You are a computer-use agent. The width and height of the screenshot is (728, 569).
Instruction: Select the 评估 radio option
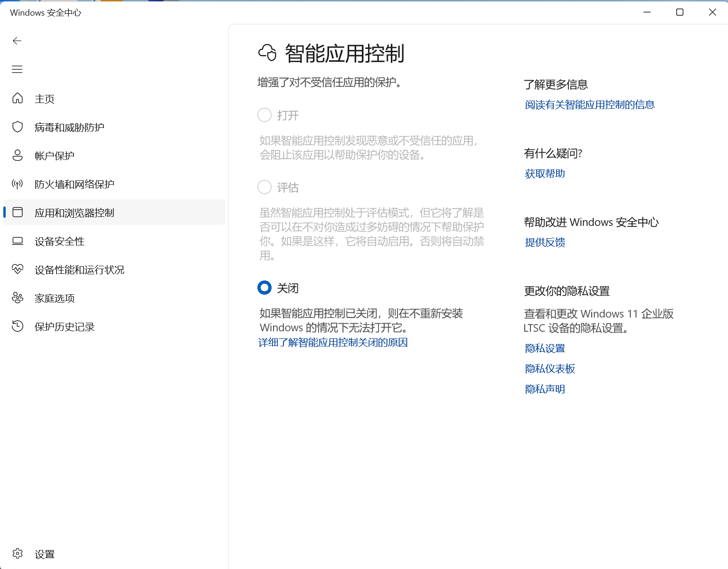pos(265,187)
